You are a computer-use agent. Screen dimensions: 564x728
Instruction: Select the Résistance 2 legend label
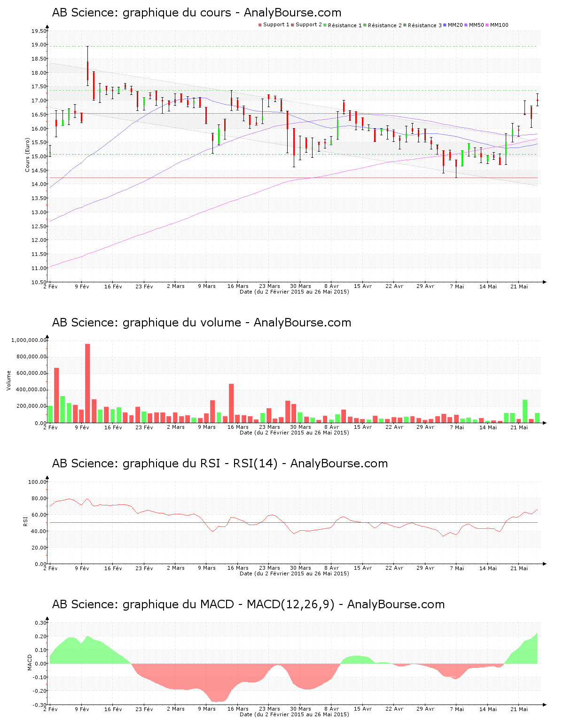(385, 25)
